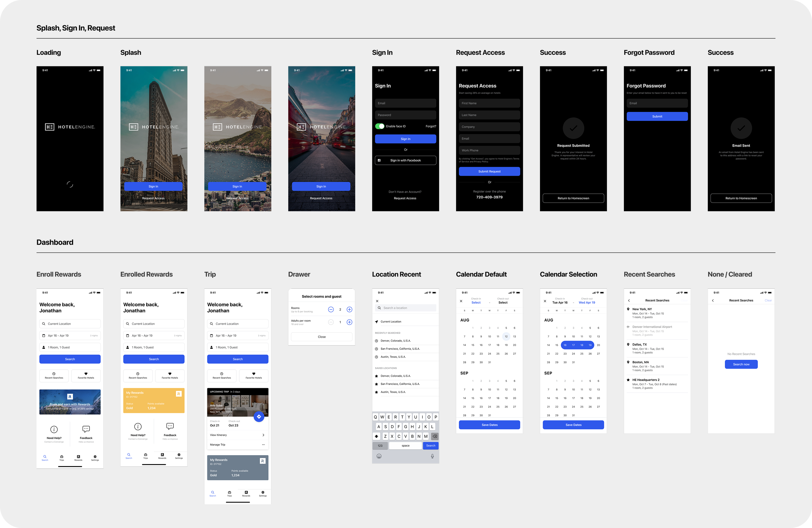
Task: Click the Need Help? info icon in Enroll Rewards
Action: point(54,430)
